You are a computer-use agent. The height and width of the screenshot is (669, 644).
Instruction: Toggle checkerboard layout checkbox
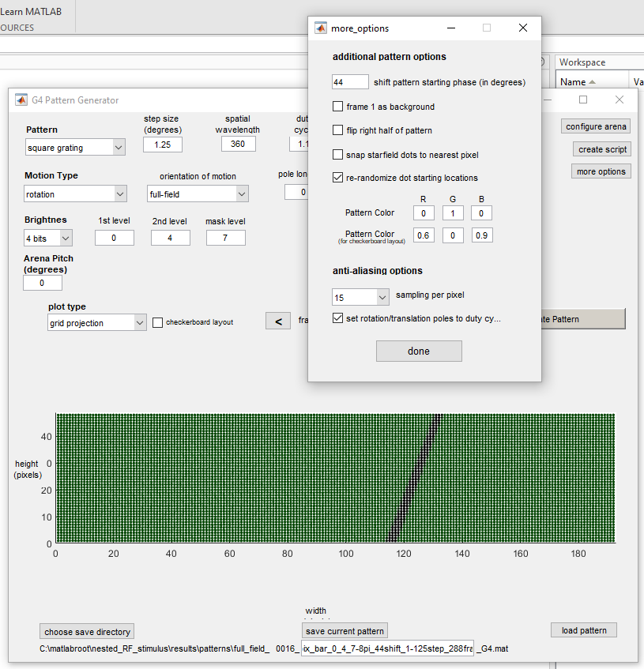[158, 322]
